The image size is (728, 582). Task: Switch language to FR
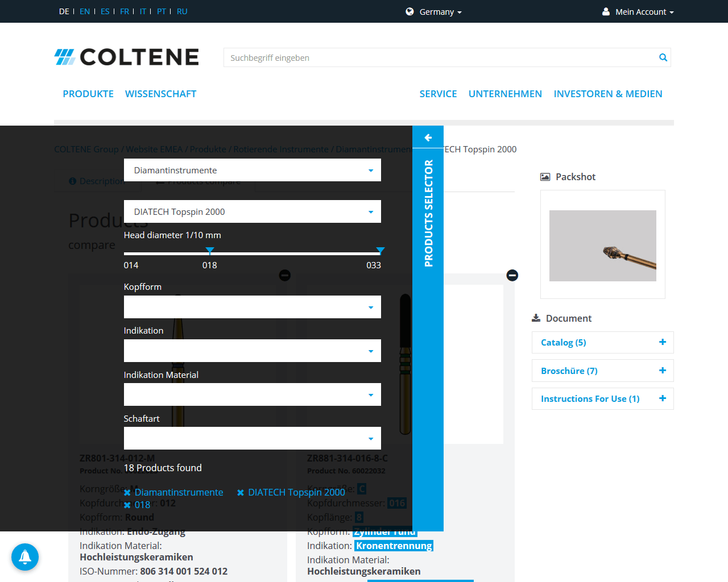tap(125, 11)
